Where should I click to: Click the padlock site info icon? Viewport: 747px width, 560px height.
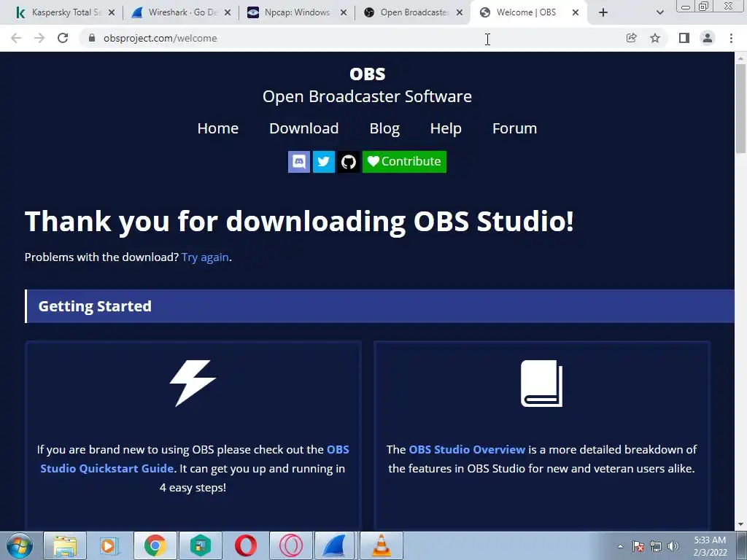pos(92,38)
